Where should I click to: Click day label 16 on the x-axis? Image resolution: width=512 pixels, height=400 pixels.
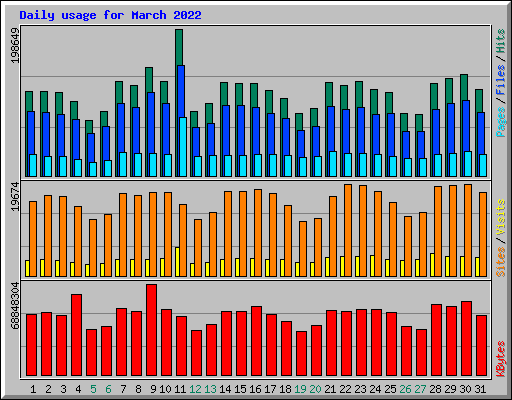(x=255, y=389)
